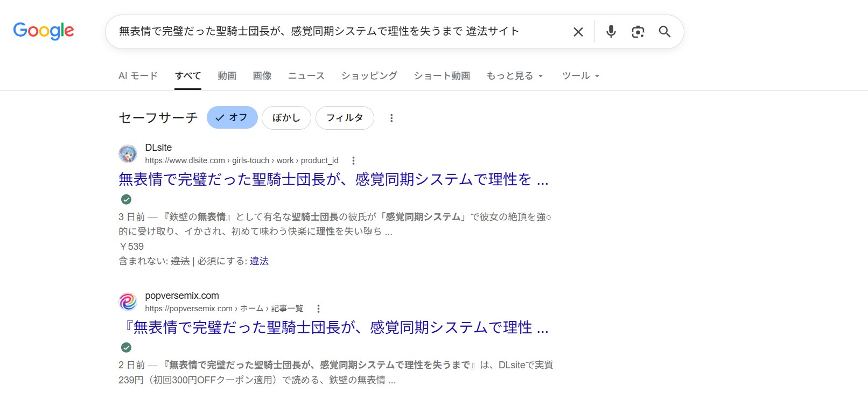This screenshot has width=868, height=399.
Task: Set SafeSearch to ぼかし
Action: click(286, 118)
